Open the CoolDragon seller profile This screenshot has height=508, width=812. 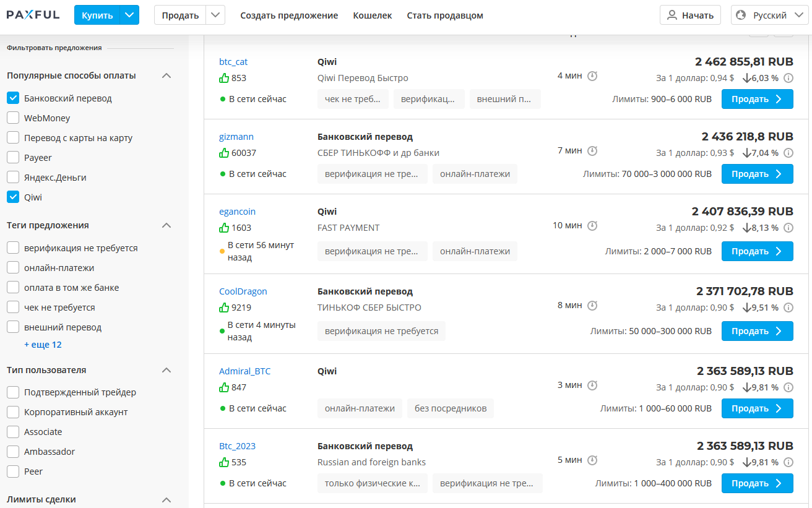[x=243, y=291]
